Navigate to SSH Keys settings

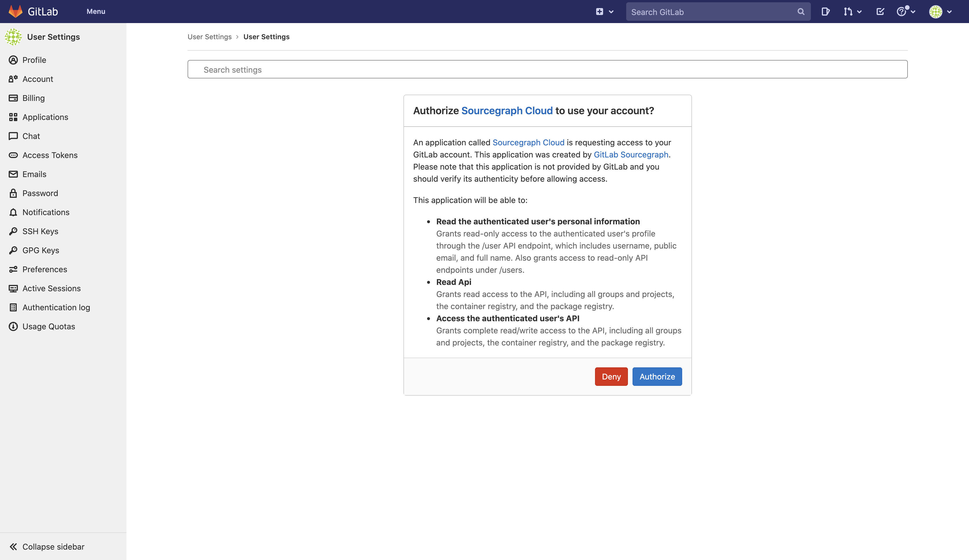40,231
